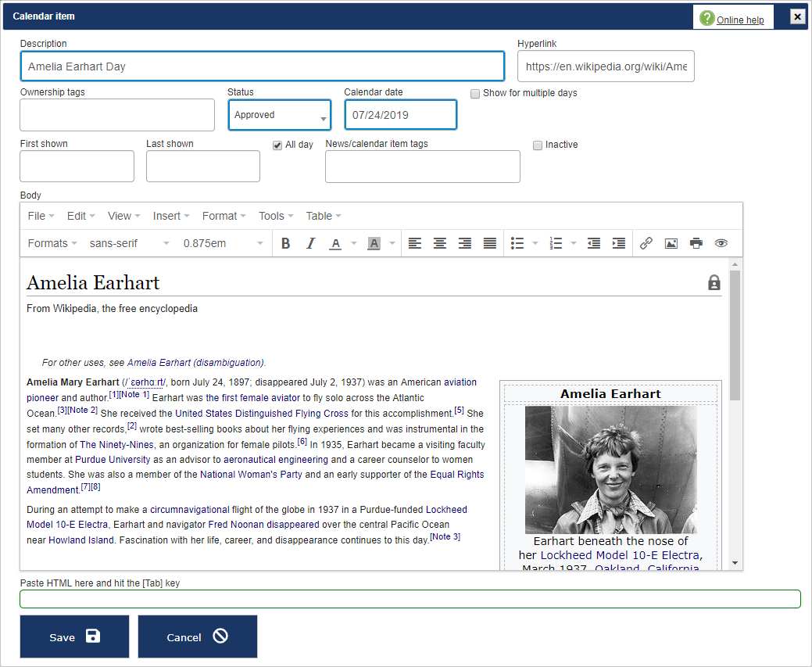Open the 0.875em font size dropdown

224,243
